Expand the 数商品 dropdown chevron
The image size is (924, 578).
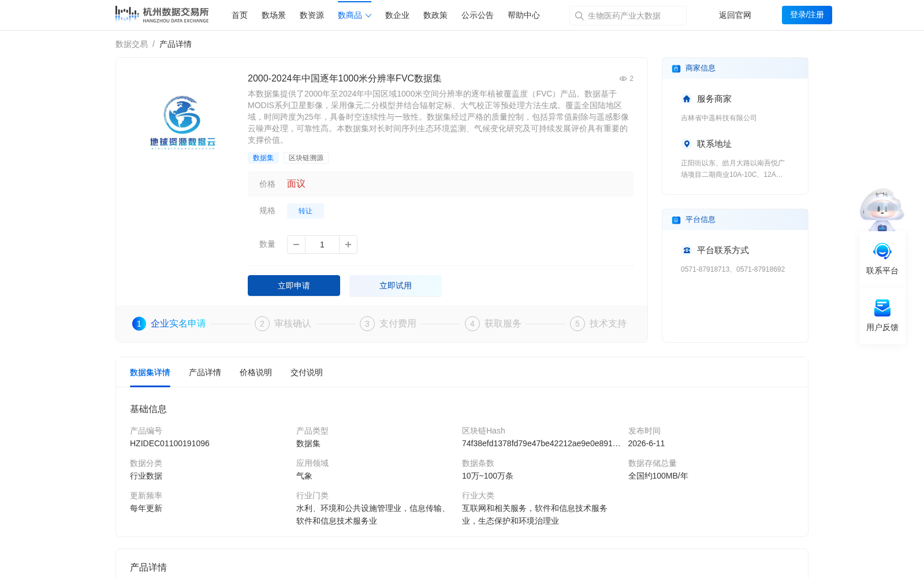click(x=368, y=16)
